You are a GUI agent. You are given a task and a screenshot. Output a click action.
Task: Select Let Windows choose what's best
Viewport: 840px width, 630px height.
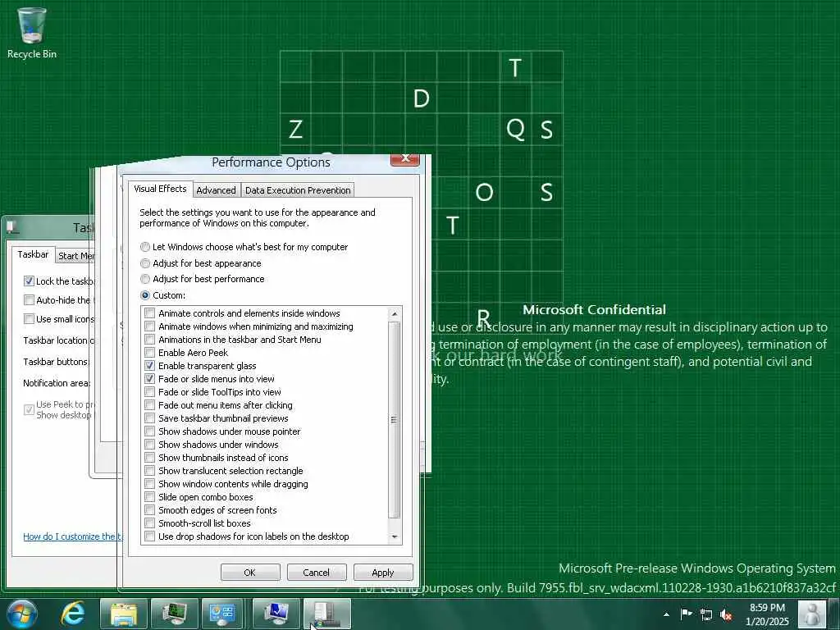(244, 247)
